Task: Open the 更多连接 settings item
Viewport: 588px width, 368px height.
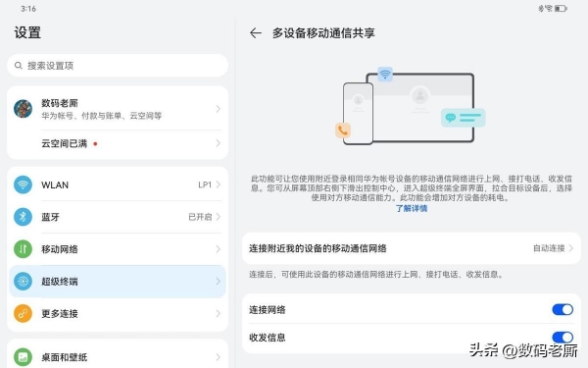Action: [118, 314]
